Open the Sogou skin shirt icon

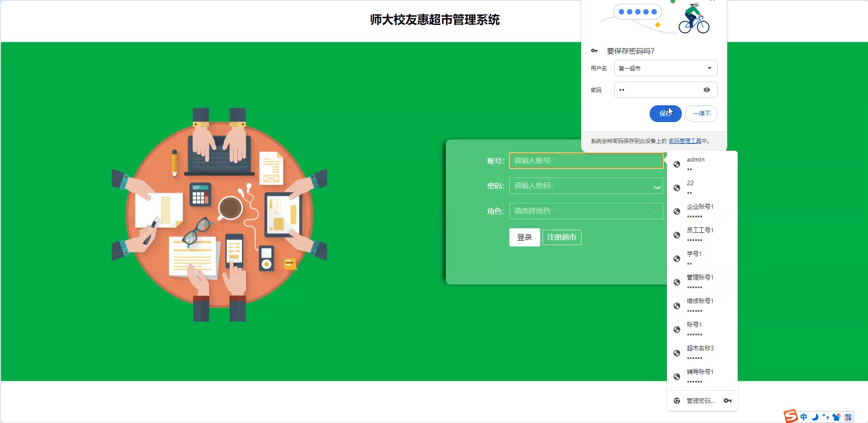tap(836, 417)
